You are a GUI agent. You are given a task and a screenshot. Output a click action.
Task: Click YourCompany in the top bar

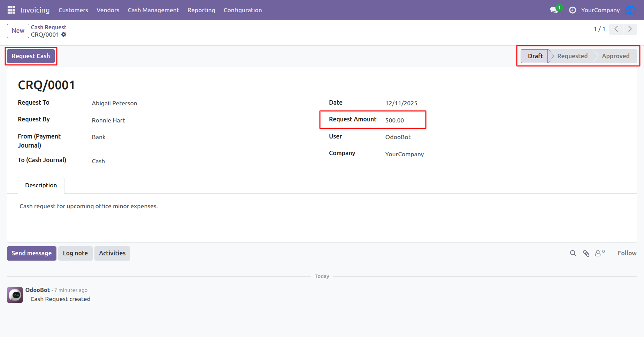tap(600, 10)
